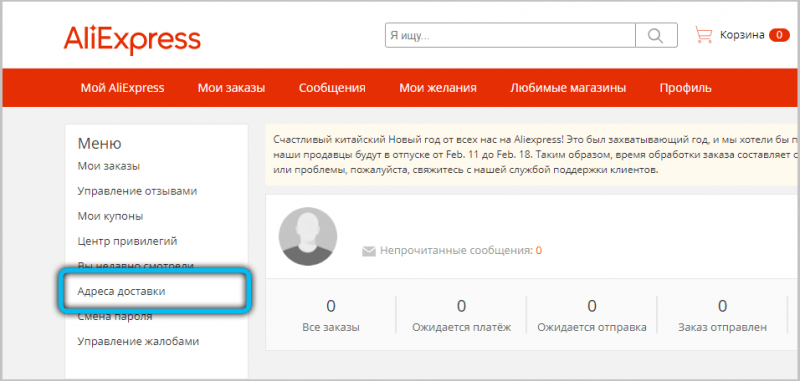Open Центр привилегий menu item

(128, 241)
